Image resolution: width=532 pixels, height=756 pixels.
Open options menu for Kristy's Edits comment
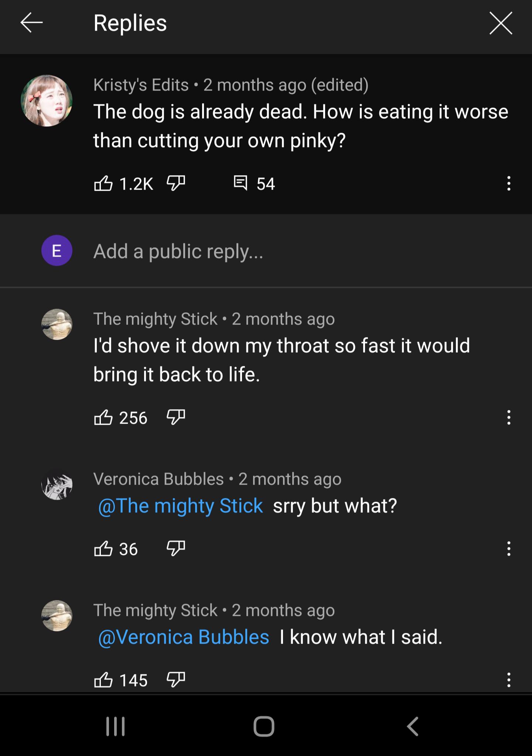coord(509,183)
